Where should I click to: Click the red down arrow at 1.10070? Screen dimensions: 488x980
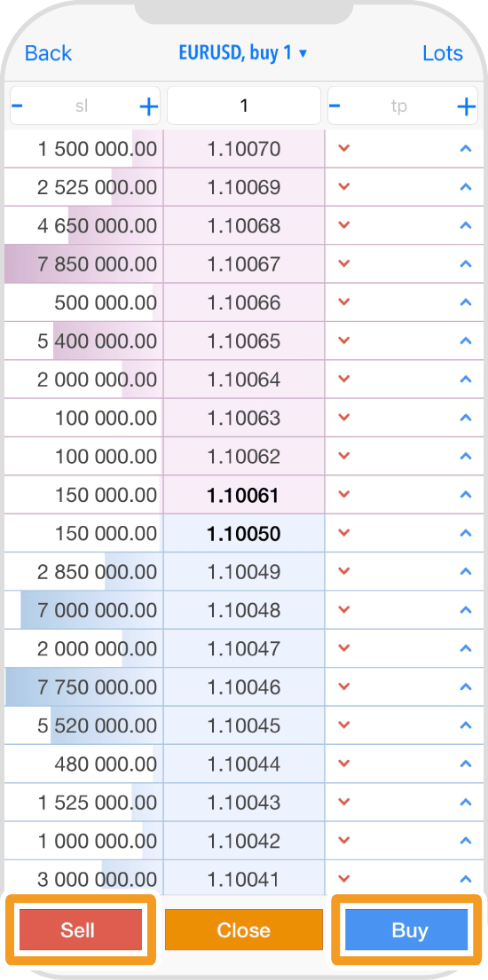(x=343, y=149)
